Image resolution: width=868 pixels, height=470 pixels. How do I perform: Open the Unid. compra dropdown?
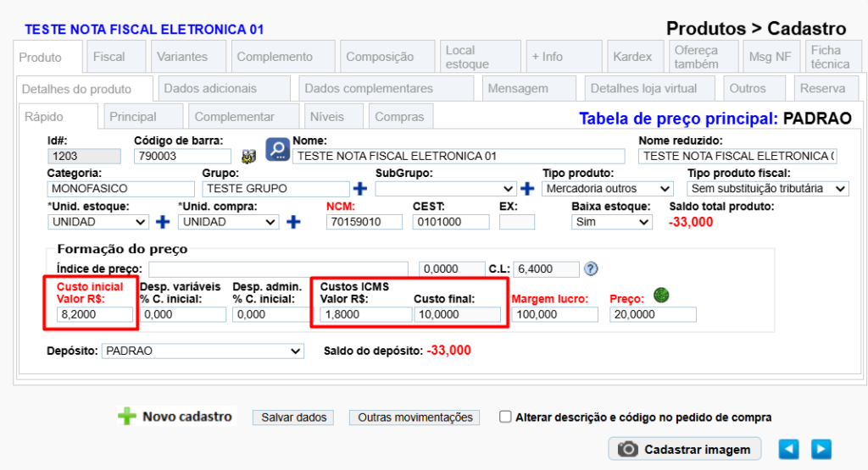tap(228, 222)
